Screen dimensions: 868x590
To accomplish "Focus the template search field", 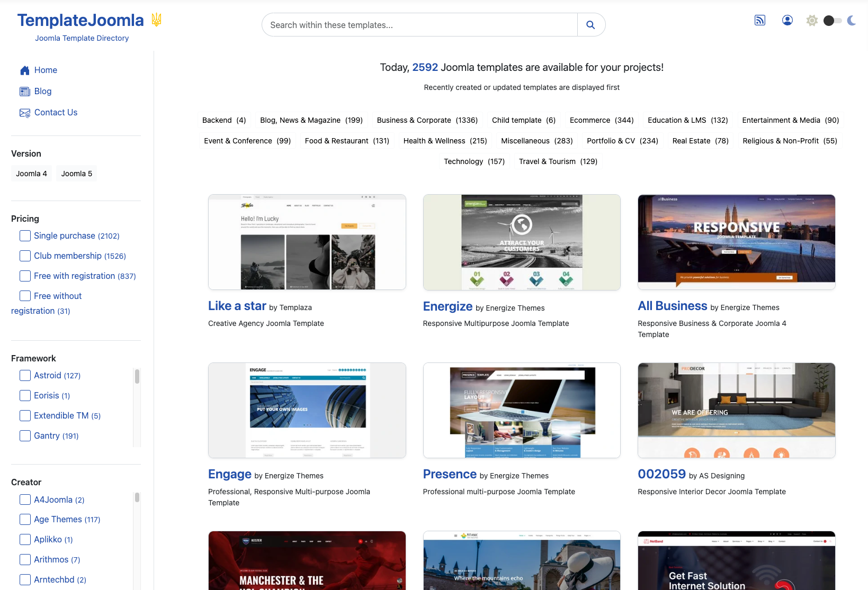I will pos(419,25).
